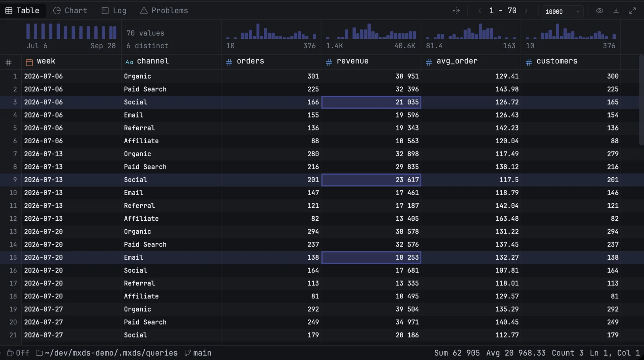Toggle the eye visibility icon
Viewport: 644px width, 360px height.
point(600,11)
